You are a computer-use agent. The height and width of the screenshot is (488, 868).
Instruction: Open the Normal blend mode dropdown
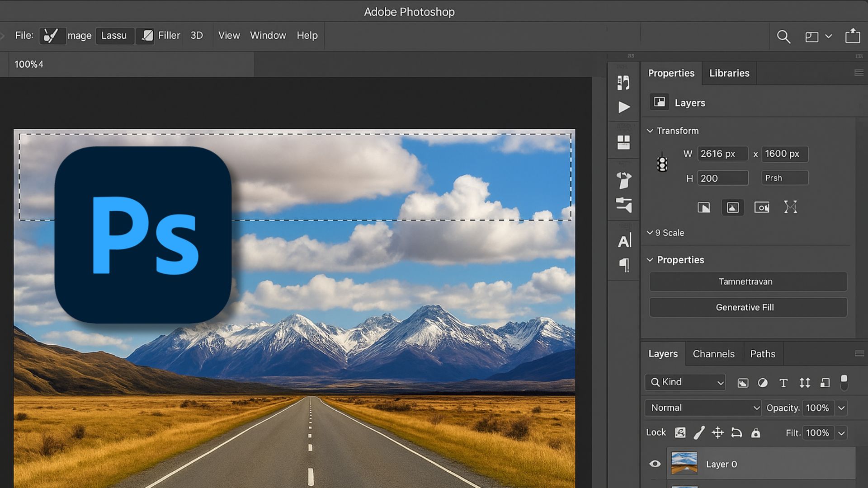coord(703,408)
